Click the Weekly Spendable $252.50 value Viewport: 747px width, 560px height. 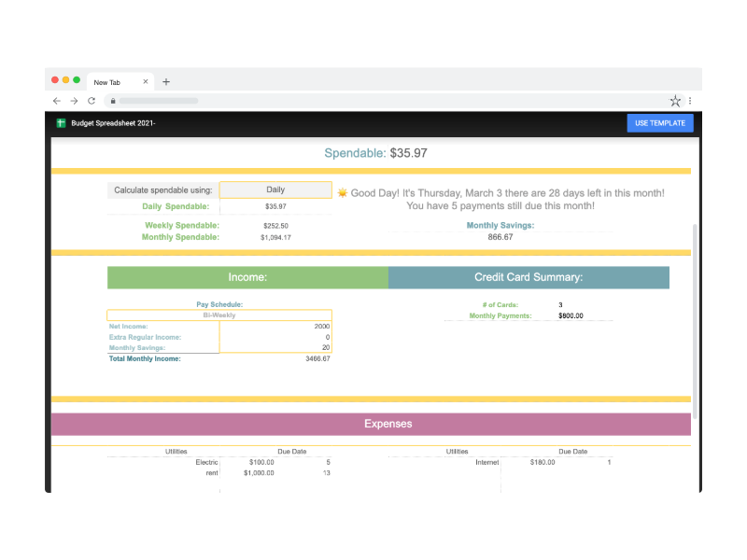275,226
